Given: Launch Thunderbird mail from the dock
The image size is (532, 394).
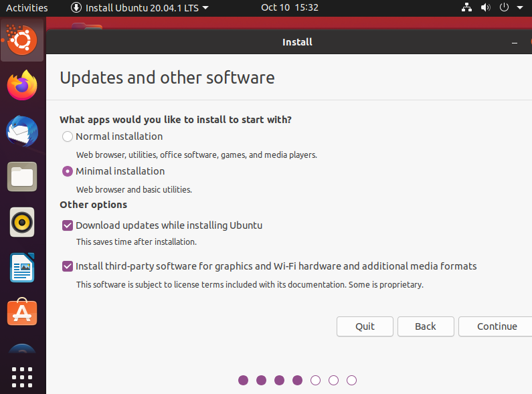Looking at the screenshot, I should [22, 131].
